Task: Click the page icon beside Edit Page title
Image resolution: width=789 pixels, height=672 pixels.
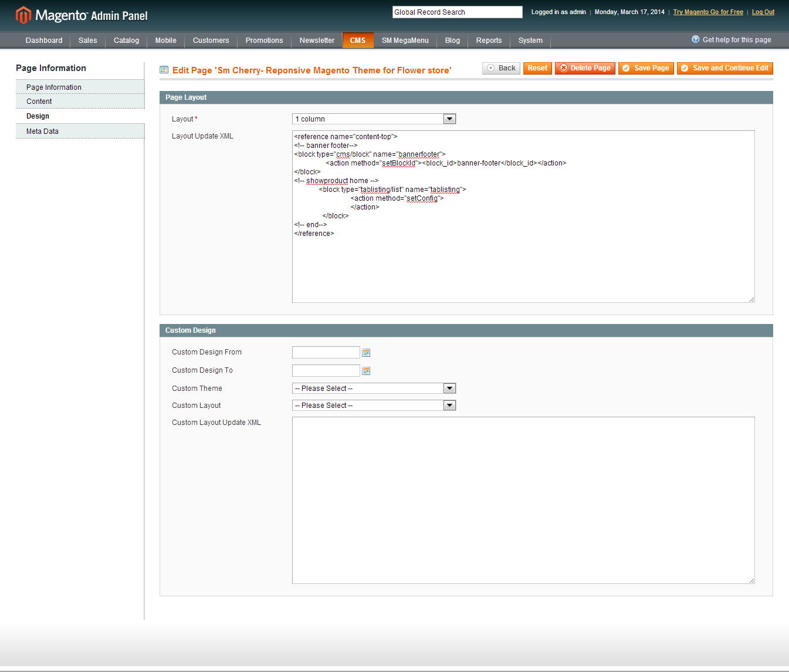Action: (x=164, y=70)
